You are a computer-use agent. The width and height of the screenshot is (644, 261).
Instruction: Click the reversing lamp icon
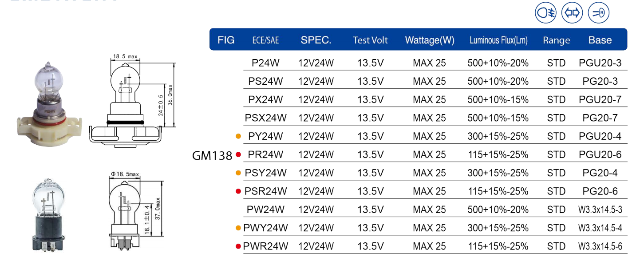(x=598, y=13)
